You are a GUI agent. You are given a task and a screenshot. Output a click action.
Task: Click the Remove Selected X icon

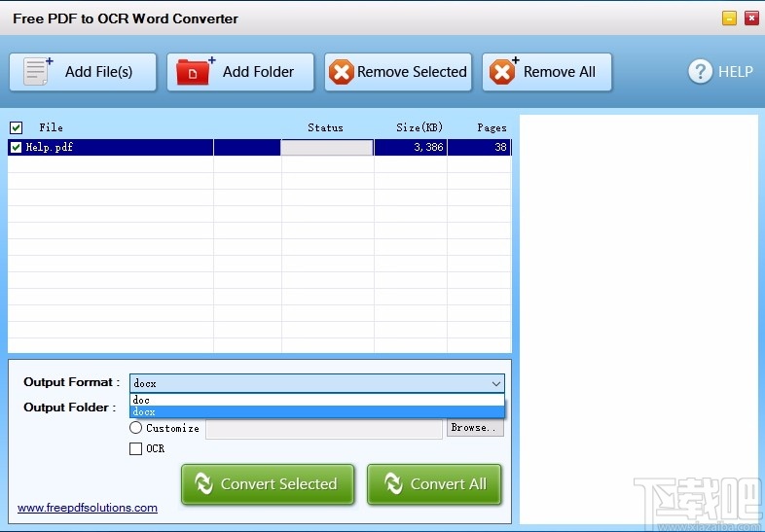pos(341,72)
